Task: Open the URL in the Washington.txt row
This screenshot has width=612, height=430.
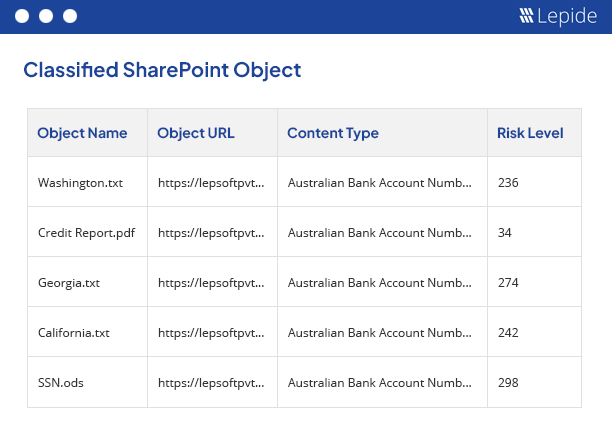Action: (211, 183)
